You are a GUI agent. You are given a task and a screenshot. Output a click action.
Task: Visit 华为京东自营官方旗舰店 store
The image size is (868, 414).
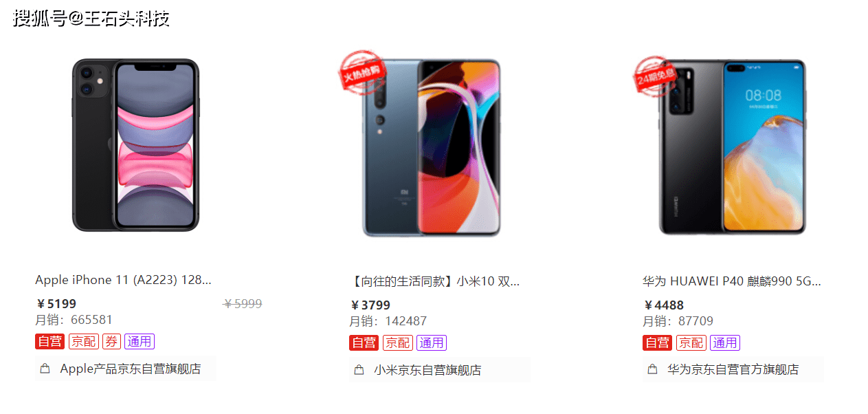tap(733, 369)
